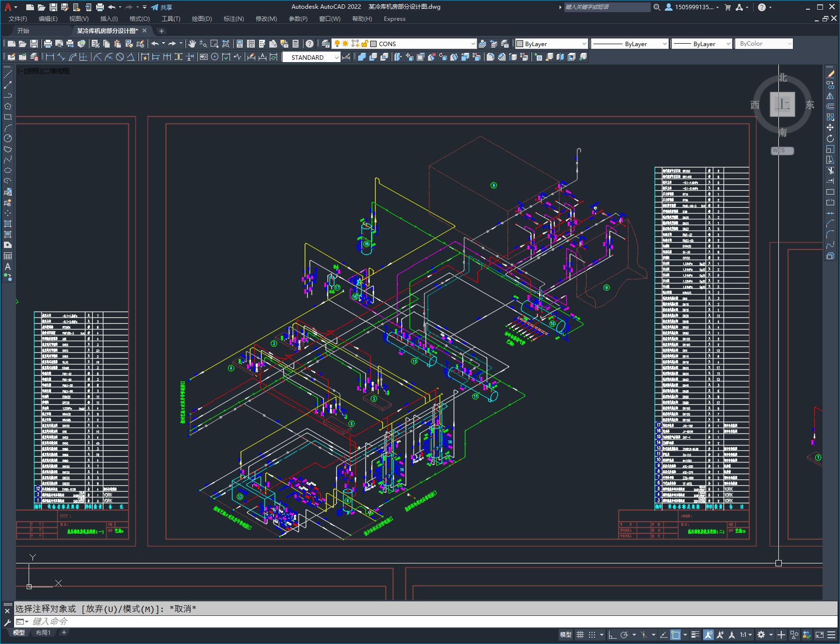
Task: Choose the Circle draw tool
Action: click(x=8, y=138)
